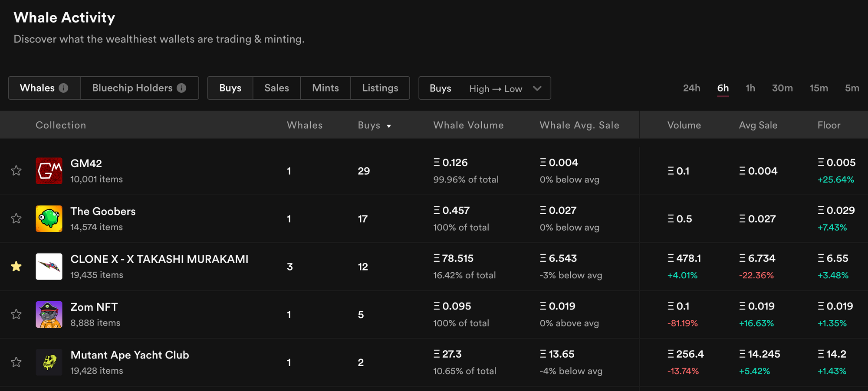Open the Buys High to Low sort dropdown
This screenshot has width=868, height=391.
485,88
